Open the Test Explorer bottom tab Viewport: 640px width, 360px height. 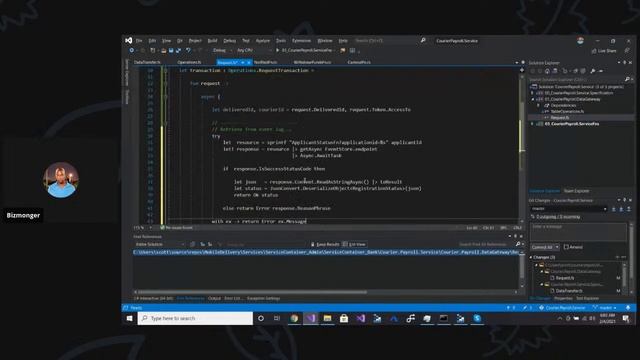tap(587, 299)
